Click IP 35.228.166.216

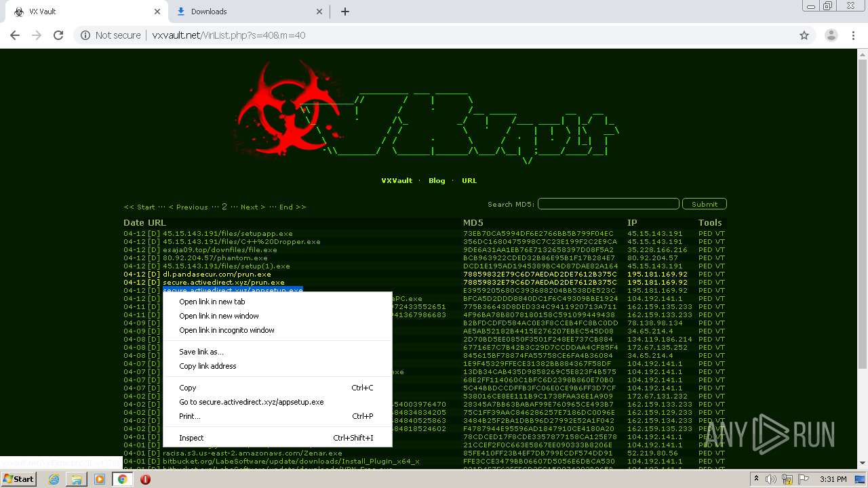tap(657, 250)
